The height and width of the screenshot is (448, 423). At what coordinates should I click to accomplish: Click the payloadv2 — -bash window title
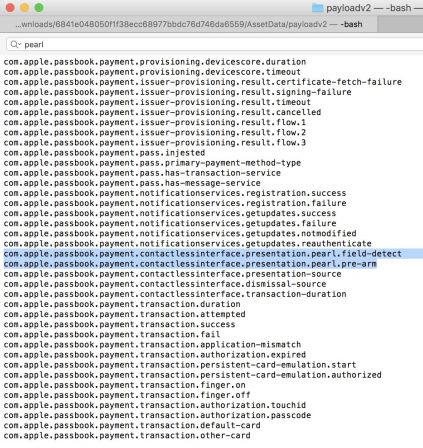[374, 8]
